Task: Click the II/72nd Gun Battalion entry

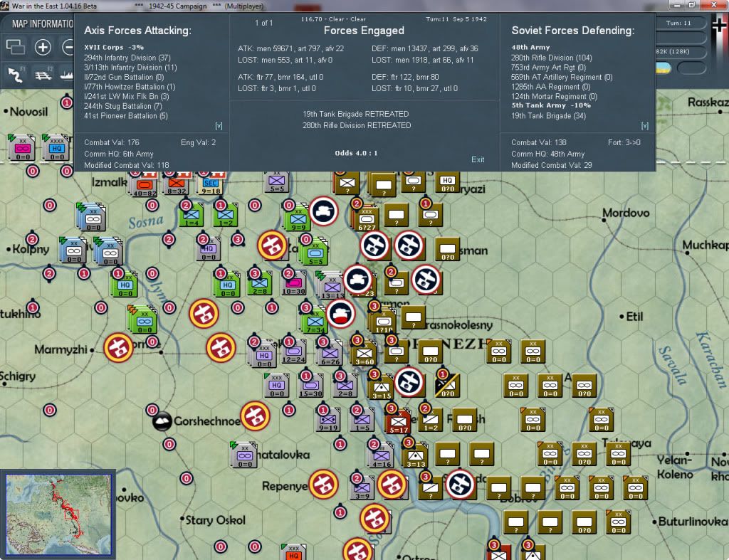Action: tap(124, 77)
